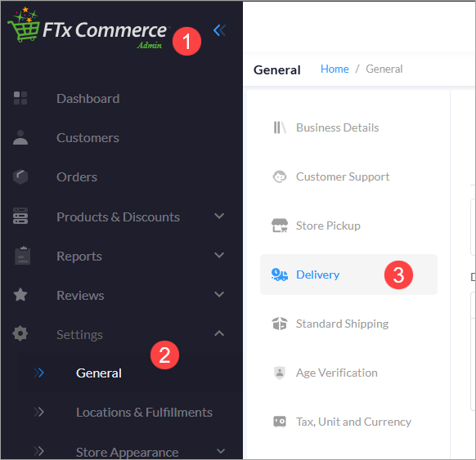Click the Orders box icon
The height and width of the screenshot is (460, 476).
pyautogui.click(x=20, y=176)
